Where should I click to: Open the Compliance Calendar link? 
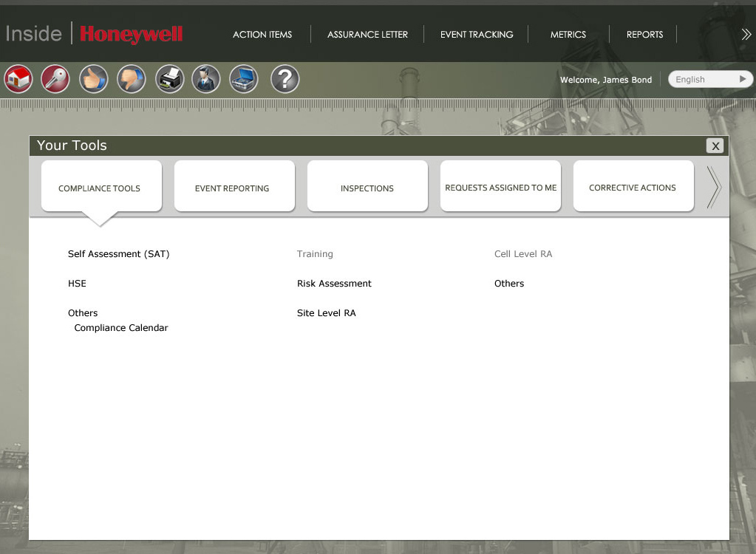(x=121, y=328)
